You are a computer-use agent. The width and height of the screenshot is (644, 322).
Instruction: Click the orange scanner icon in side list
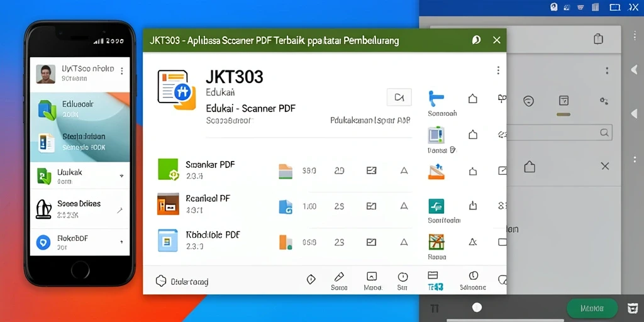click(436, 171)
